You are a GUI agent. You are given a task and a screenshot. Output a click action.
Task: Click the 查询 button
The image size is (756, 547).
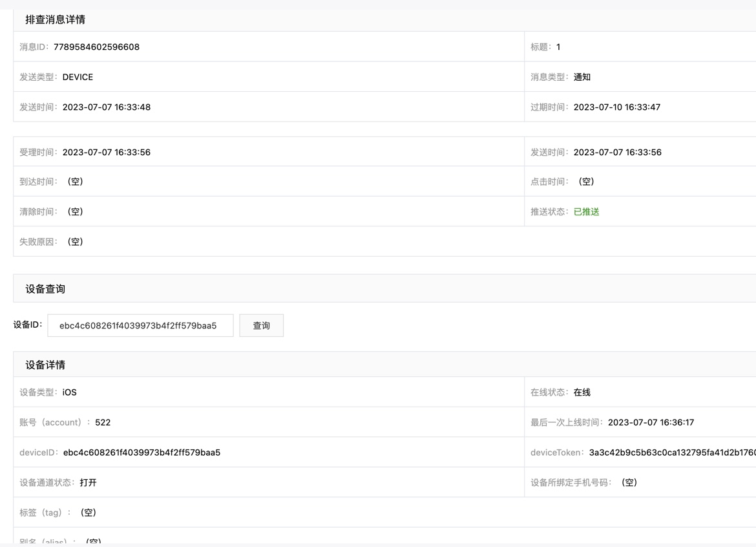(x=261, y=326)
